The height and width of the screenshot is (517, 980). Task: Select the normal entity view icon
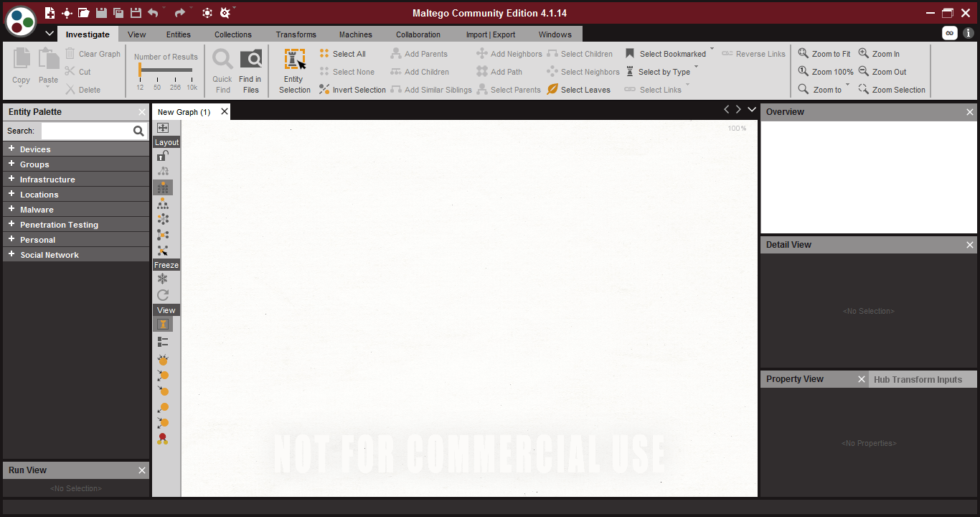163,325
